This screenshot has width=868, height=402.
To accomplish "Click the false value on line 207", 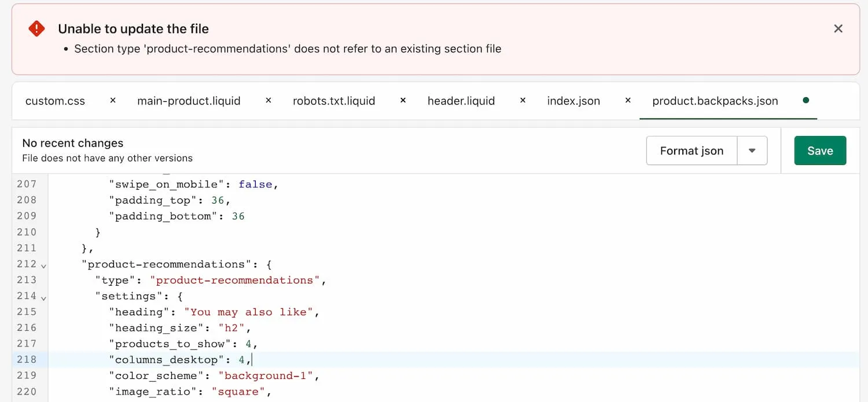I will click(x=255, y=185).
